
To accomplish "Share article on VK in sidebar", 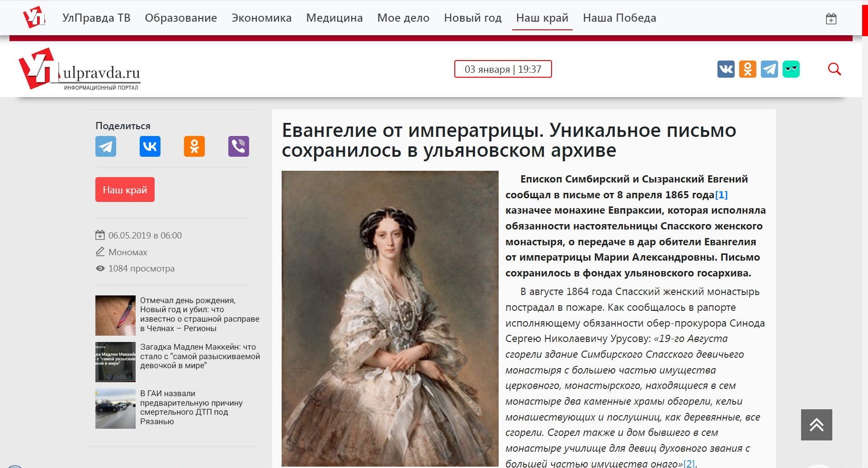I will (150, 146).
